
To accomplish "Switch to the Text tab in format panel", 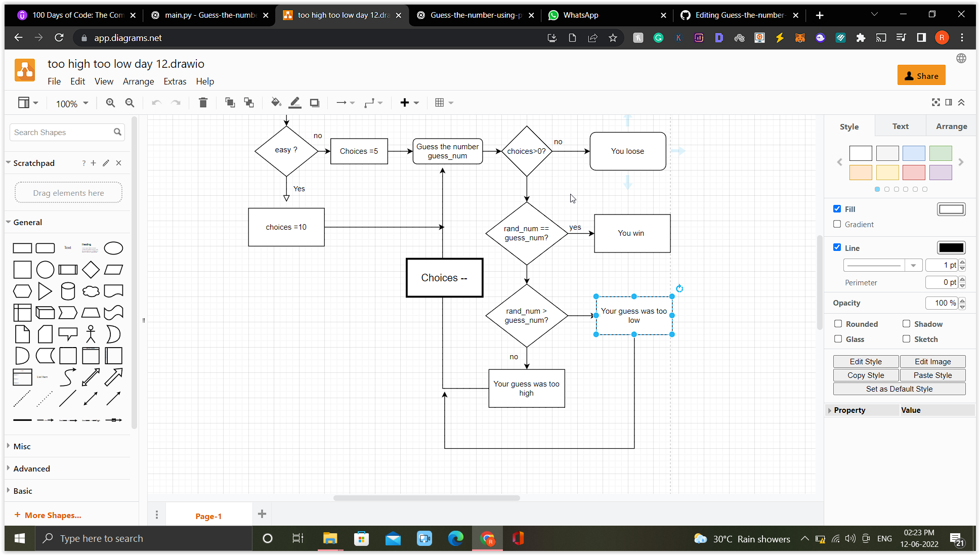I will point(900,126).
